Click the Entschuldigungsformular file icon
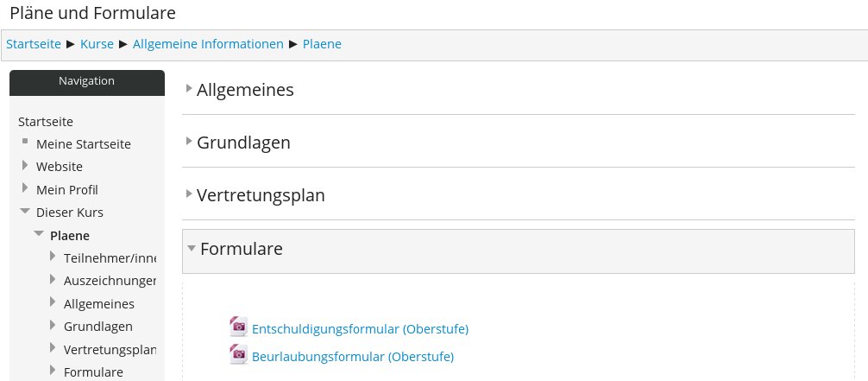This screenshot has width=868, height=381. pyautogui.click(x=238, y=327)
